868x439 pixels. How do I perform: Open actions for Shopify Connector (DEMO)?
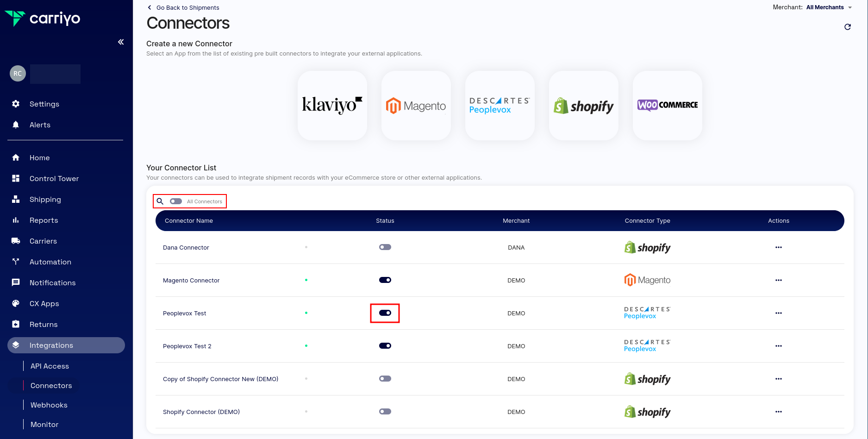[x=779, y=412]
